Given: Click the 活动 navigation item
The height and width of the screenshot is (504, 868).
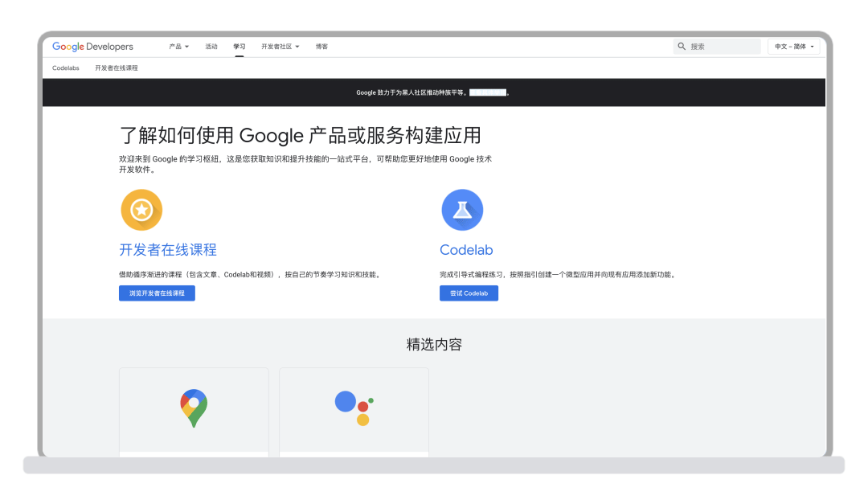Looking at the screenshot, I should [211, 46].
